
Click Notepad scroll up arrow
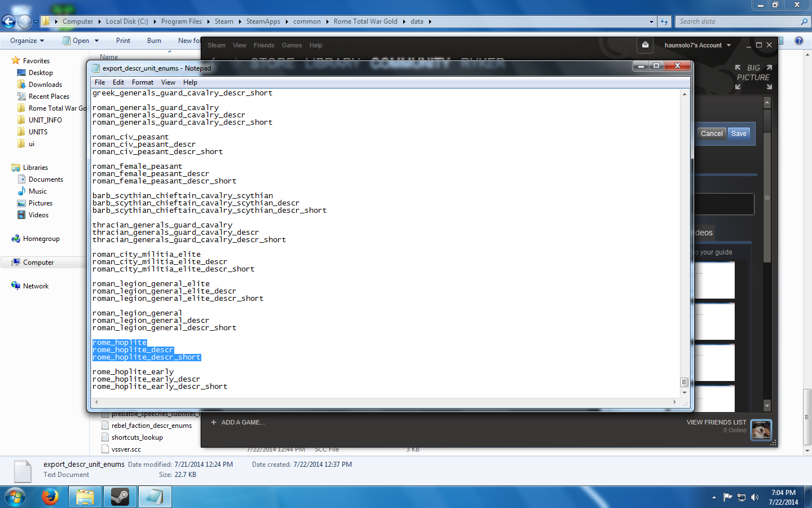(684, 94)
